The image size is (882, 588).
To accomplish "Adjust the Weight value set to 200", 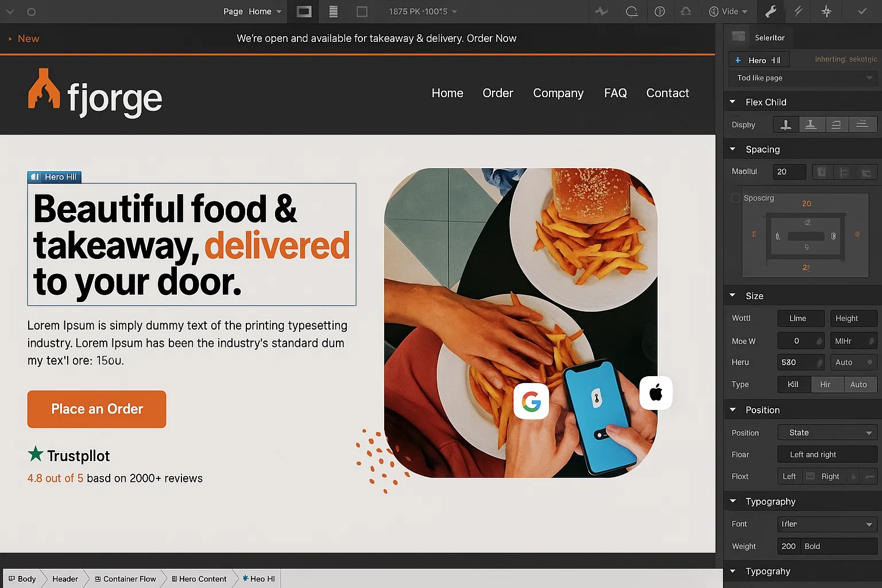I will pos(788,546).
